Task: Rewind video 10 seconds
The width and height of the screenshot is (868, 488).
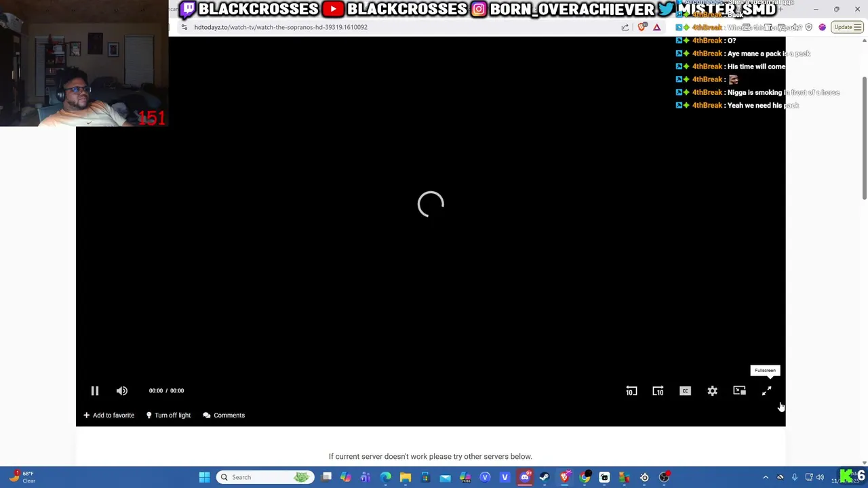Action: coord(631,391)
